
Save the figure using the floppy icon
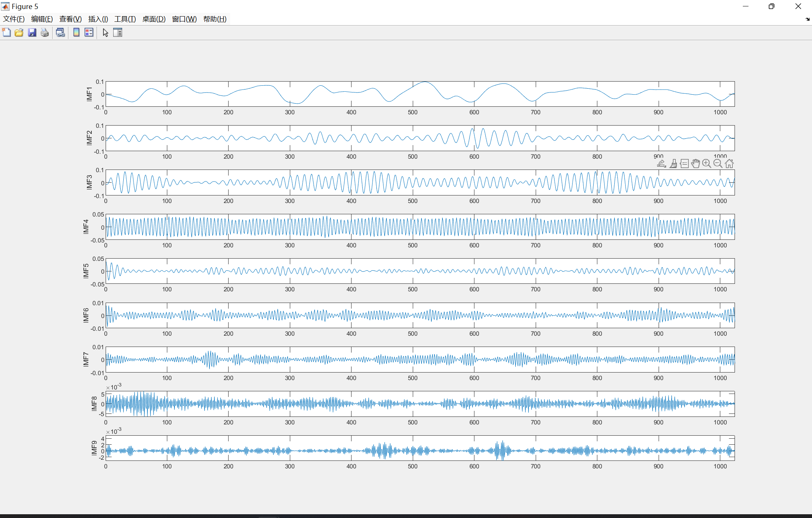pos(32,33)
